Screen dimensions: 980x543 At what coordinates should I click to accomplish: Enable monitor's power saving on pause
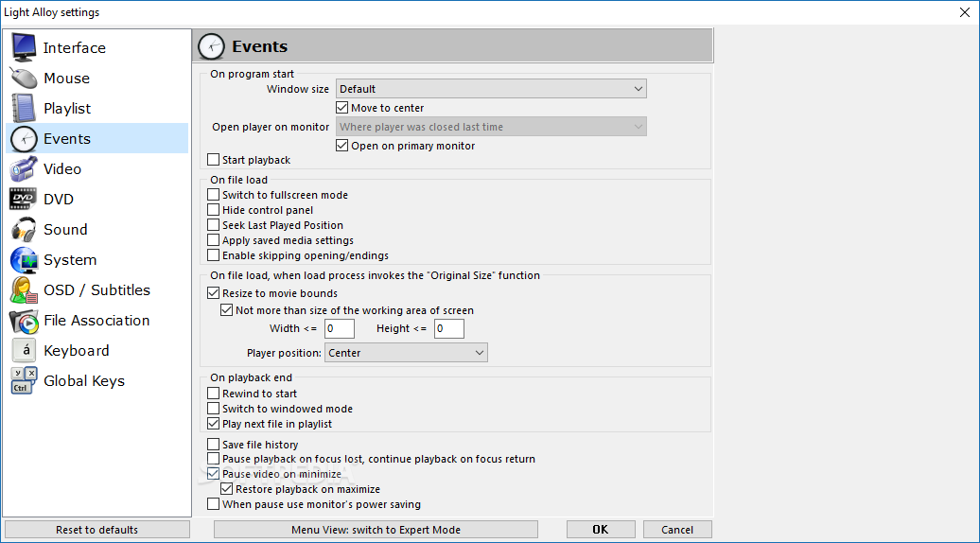click(213, 503)
